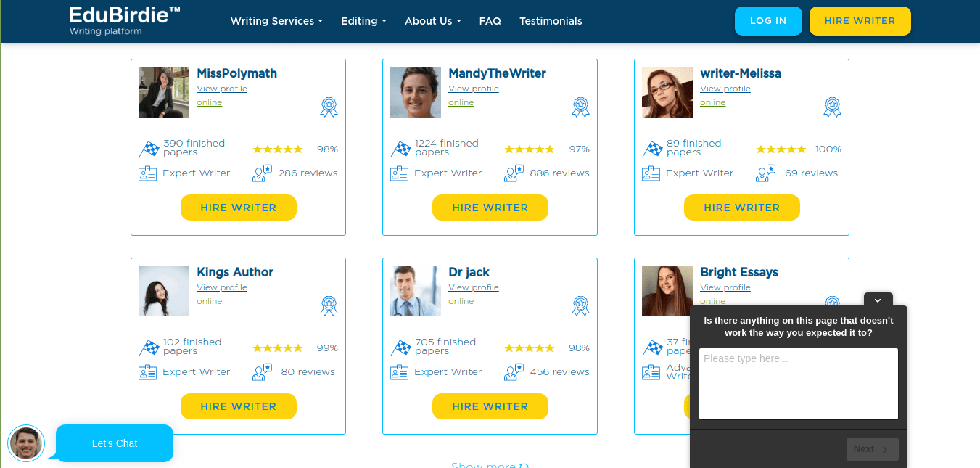
Task: Click Kings Author's online status
Action: [x=210, y=301]
